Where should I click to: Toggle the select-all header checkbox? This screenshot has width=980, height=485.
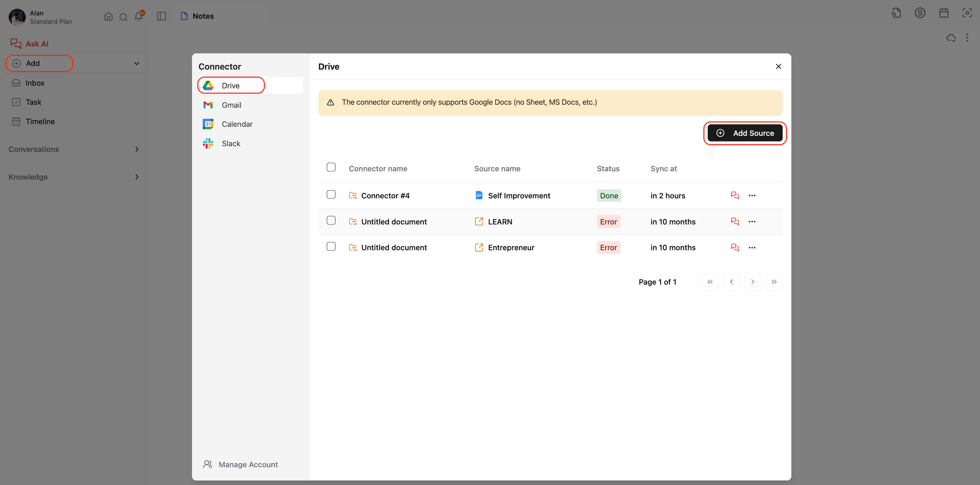[331, 168]
